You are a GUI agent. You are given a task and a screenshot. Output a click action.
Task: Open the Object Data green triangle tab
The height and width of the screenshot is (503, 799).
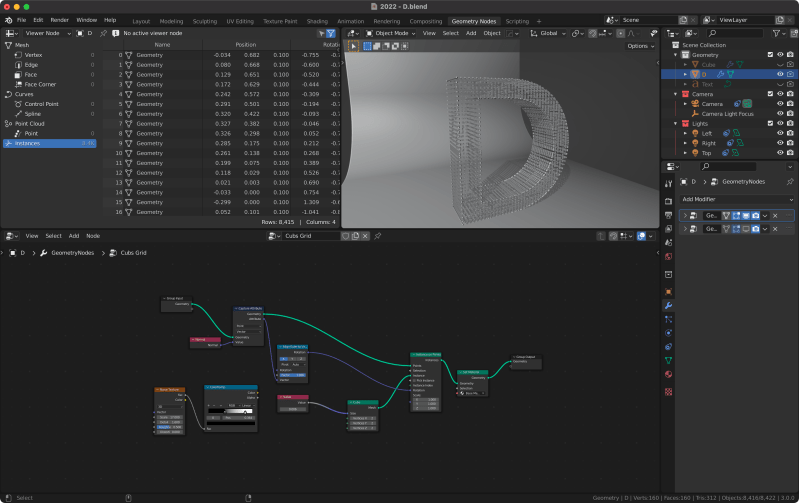tap(668, 360)
